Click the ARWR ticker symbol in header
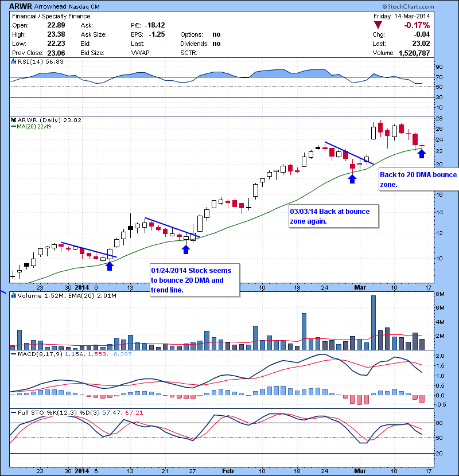 21,6
